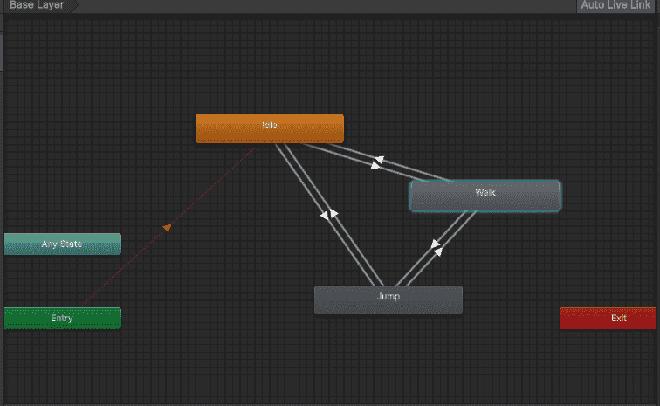Click the teal Any State node
This screenshot has width=660, height=406.
62,244
